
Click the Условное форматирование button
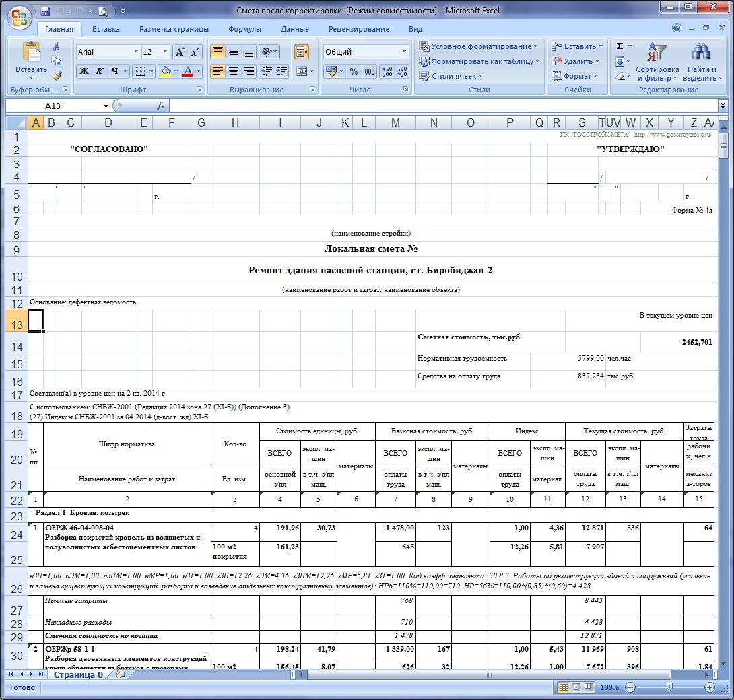tap(478, 46)
